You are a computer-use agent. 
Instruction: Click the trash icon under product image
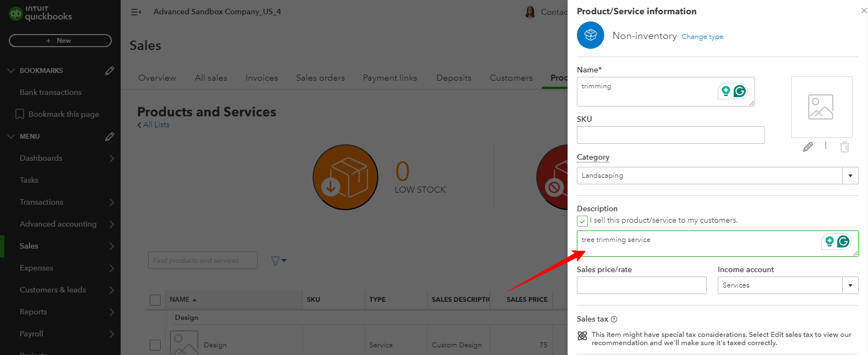coord(844,146)
